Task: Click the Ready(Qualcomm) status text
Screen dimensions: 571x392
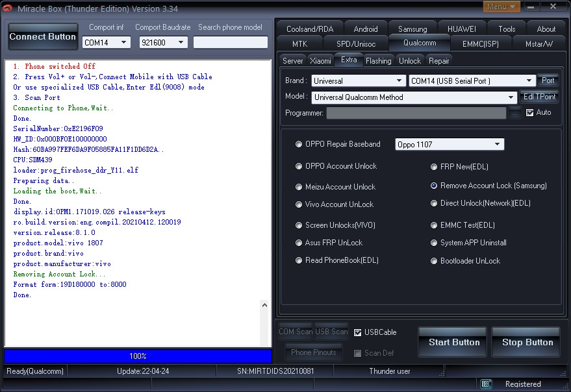Action: tap(35, 371)
